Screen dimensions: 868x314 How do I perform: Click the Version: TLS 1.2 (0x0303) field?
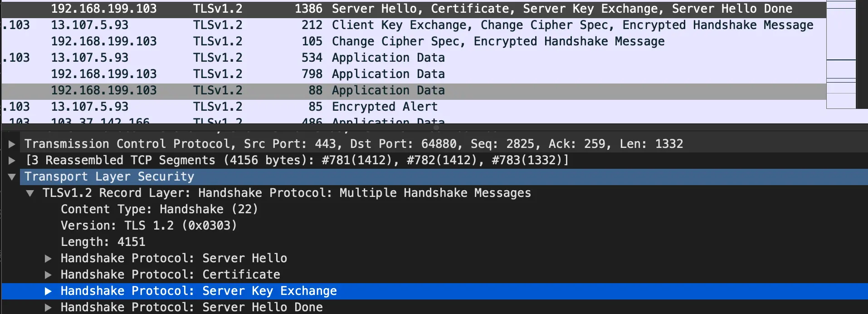149,226
